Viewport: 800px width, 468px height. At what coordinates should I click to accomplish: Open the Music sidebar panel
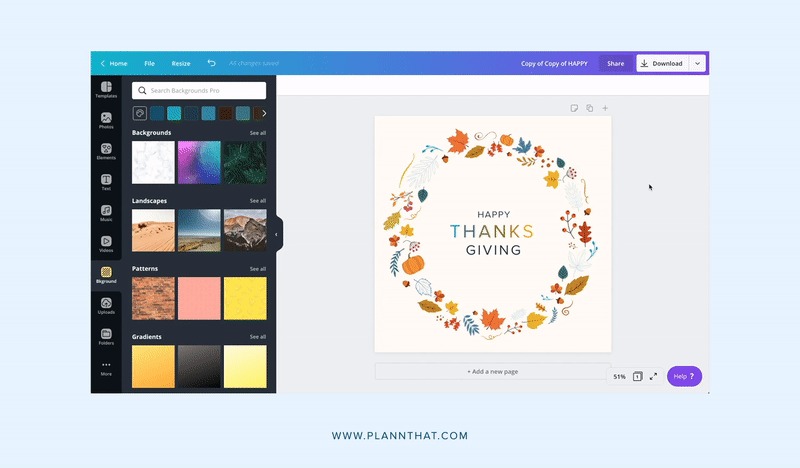[x=106, y=213]
